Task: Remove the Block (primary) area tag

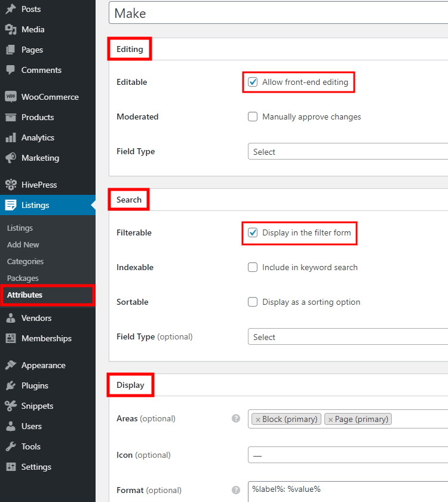Action: (x=256, y=419)
